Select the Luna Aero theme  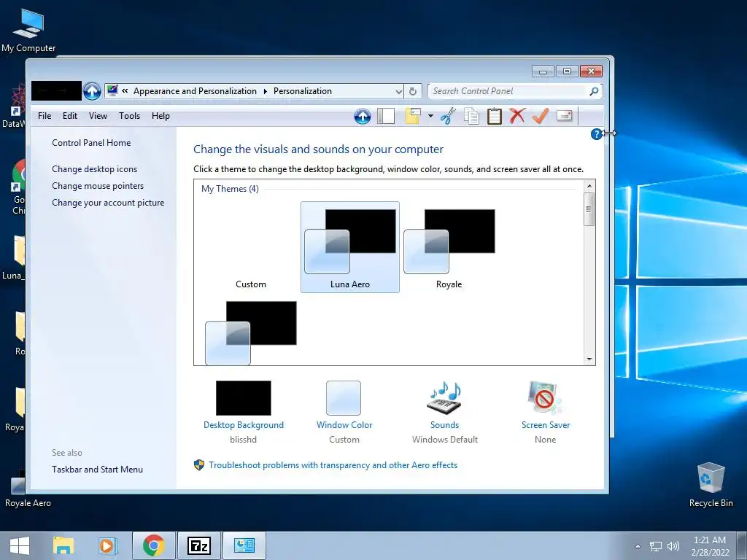click(349, 247)
